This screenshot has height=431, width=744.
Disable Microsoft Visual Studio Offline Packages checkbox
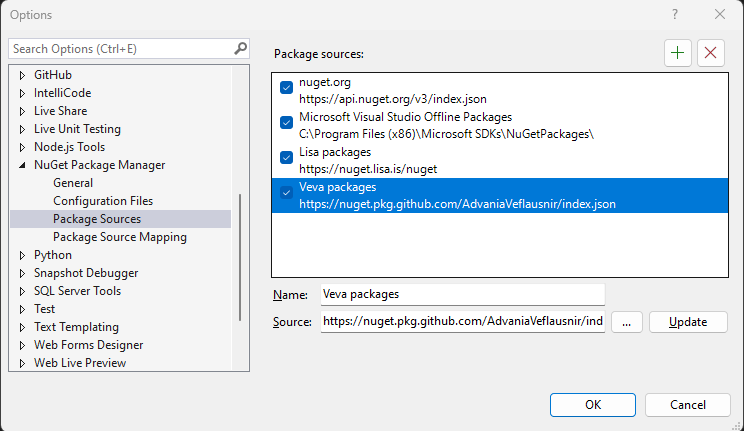(287, 122)
